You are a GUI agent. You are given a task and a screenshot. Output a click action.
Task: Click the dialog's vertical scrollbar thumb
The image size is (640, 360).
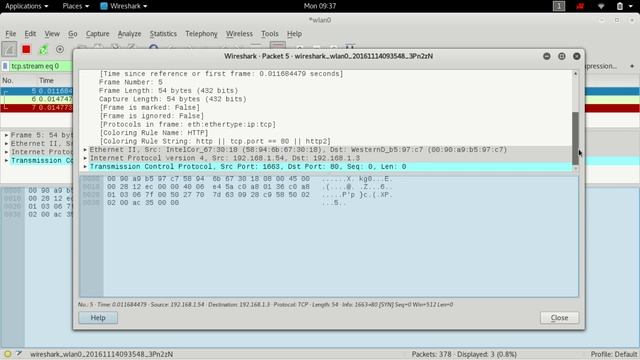(575, 138)
